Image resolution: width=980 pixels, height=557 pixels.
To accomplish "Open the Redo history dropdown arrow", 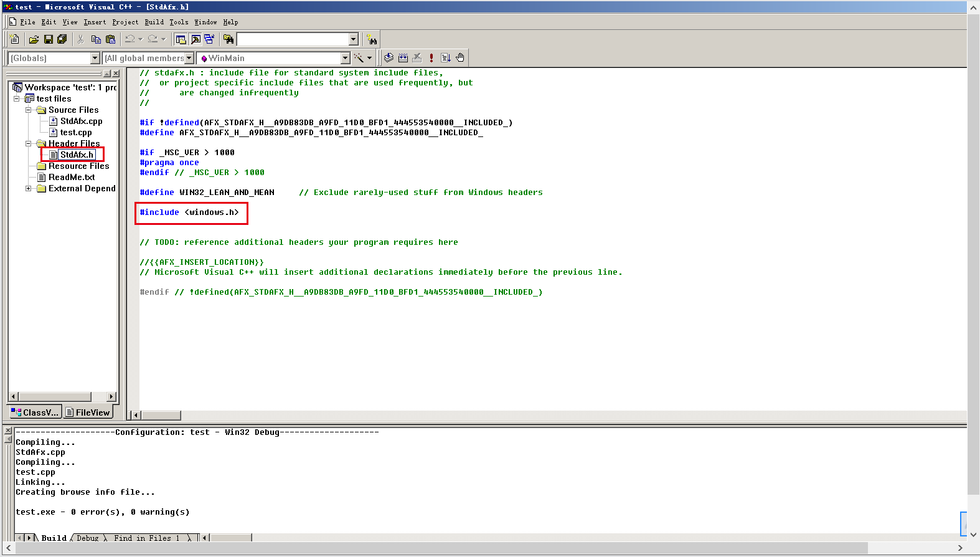I will tap(163, 39).
